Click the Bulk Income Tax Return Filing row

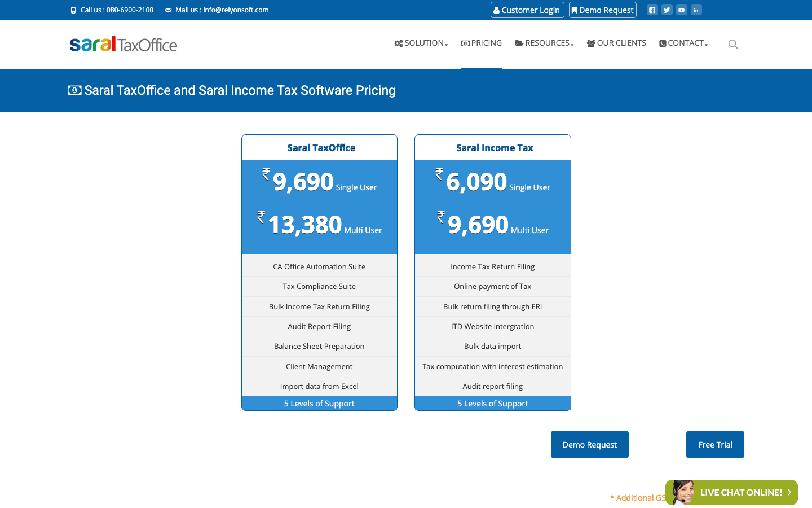tap(319, 306)
